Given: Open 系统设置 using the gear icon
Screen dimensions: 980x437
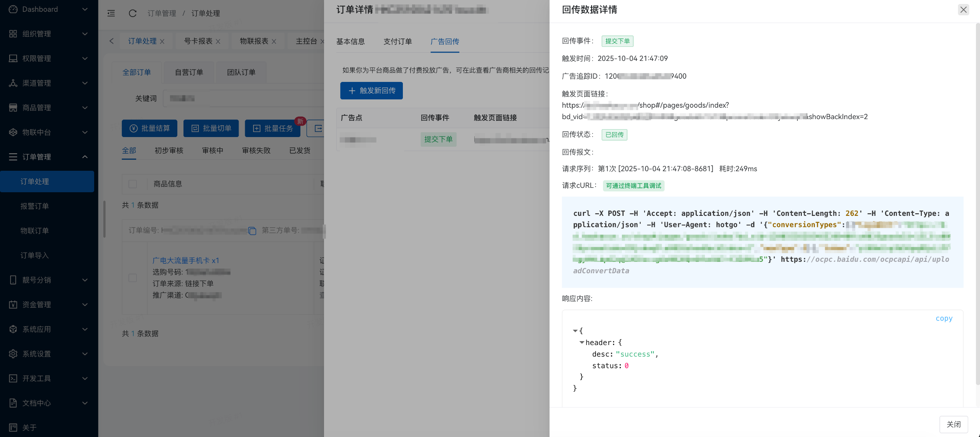Looking at the screenshot, I should [x=13, y=354].
